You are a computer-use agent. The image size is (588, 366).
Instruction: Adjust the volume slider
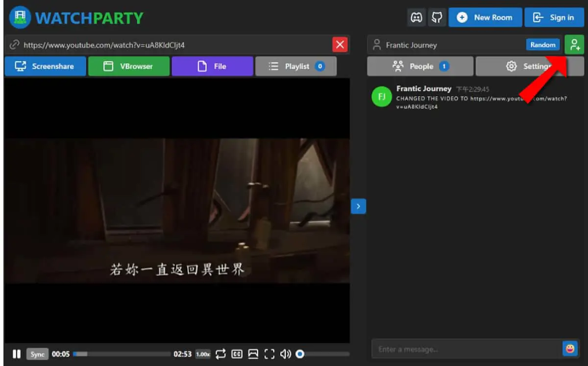[323, 354]
